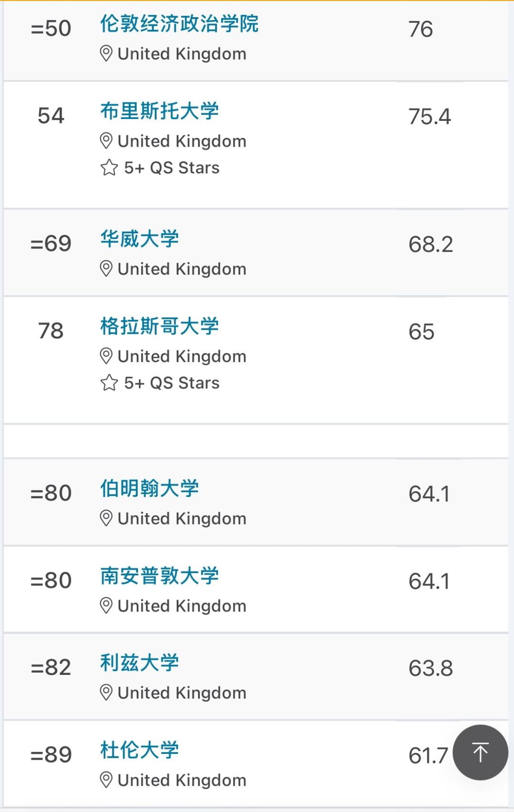Open the 布里斯托大学 university page
The image size is (514, 812).
click(x=159, y=111)
